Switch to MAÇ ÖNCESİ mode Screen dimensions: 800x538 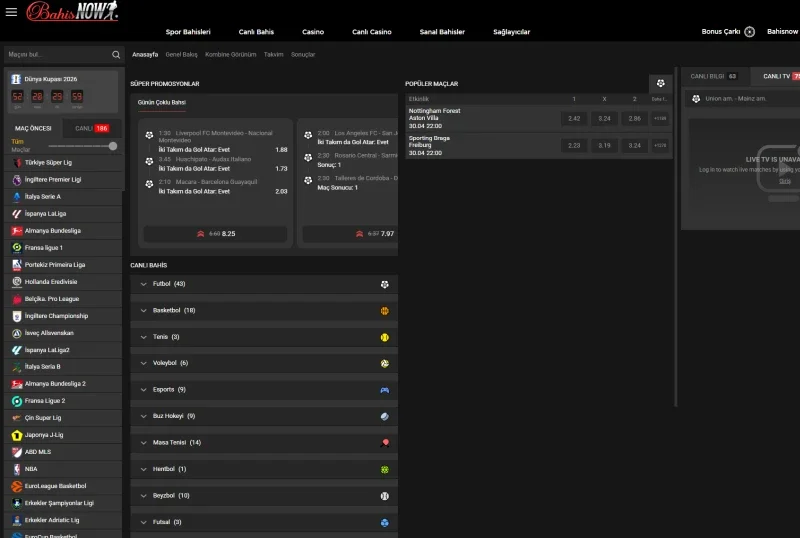[x=33, y=129]
